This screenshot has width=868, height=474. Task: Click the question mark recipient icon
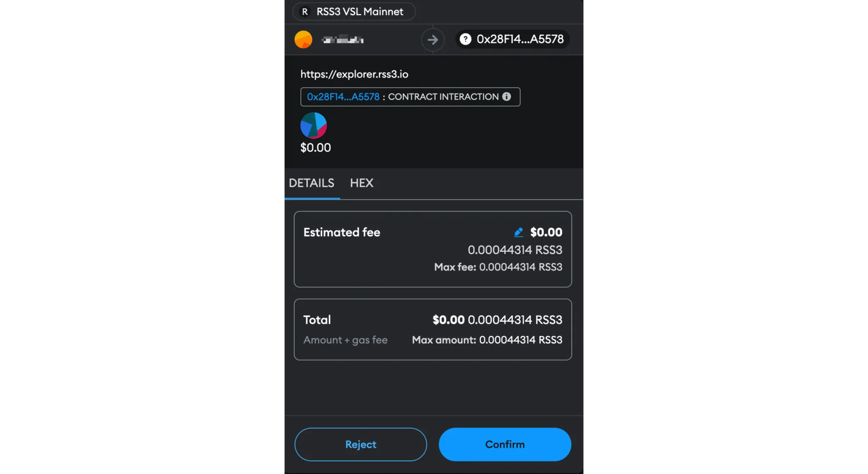[465, 39]
